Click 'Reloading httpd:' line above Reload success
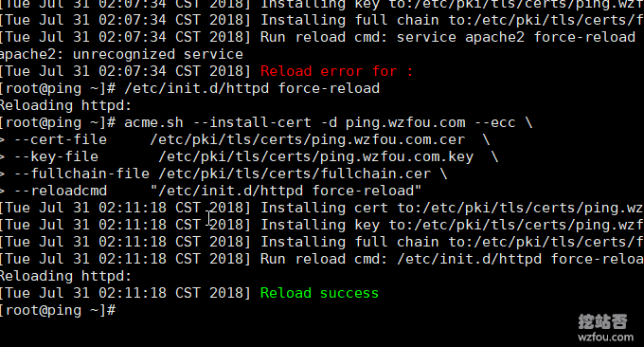Viewport: 644px width, 347px height. coord(65,276)
